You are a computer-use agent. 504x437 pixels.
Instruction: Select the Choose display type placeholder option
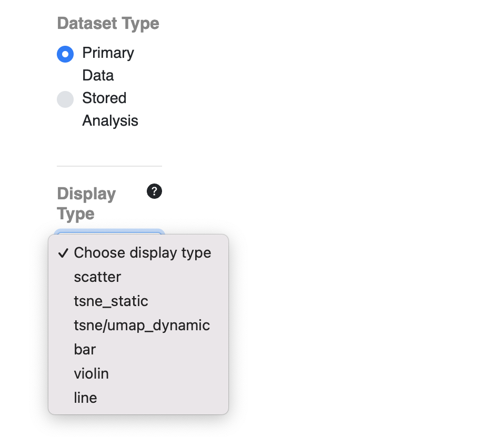[x=138, y=253]
